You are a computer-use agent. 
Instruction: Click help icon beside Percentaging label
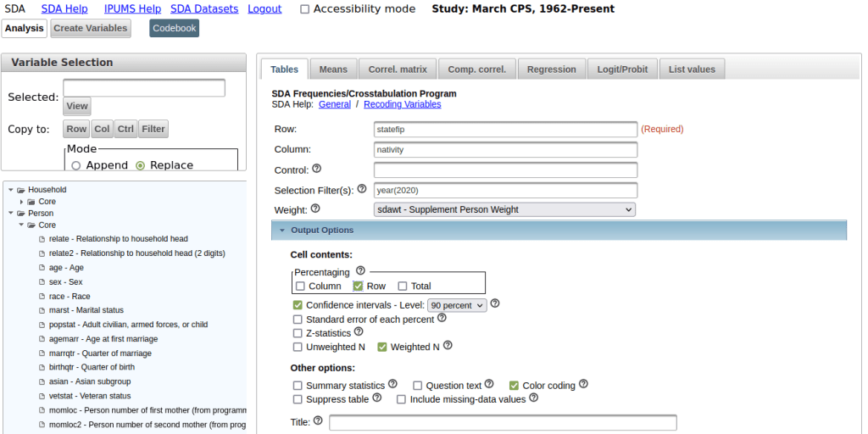pyautogui.click(x=360, y=271)
